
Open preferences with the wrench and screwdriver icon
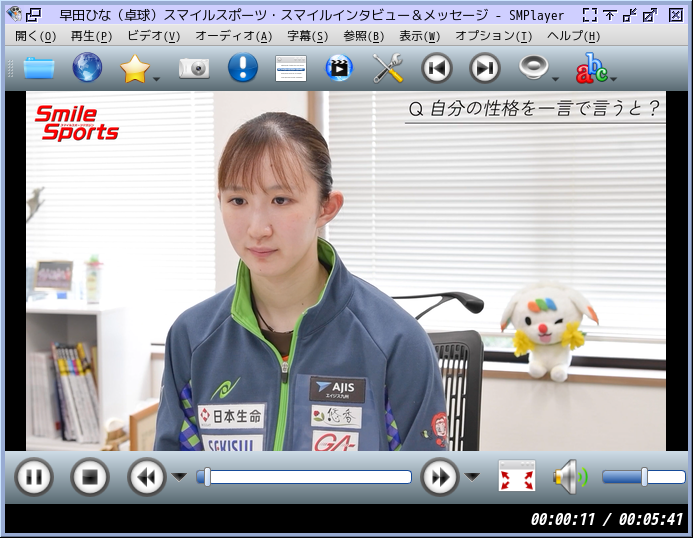[388, 68]
